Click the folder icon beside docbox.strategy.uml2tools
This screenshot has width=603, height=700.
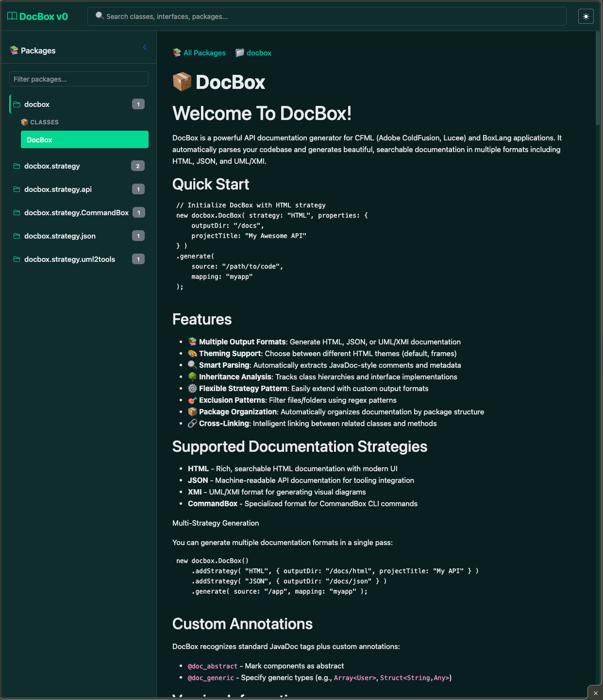[x=17, y=259]
